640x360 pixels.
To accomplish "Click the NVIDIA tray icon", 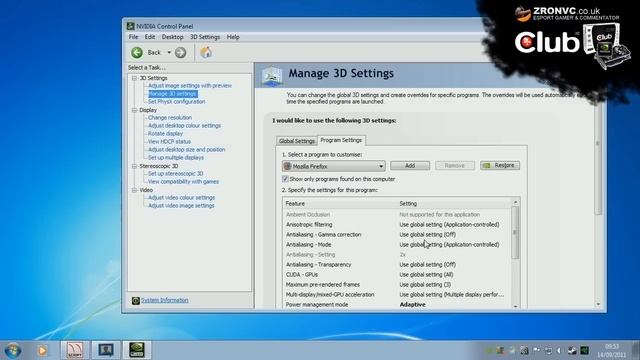I will [584, 350].
